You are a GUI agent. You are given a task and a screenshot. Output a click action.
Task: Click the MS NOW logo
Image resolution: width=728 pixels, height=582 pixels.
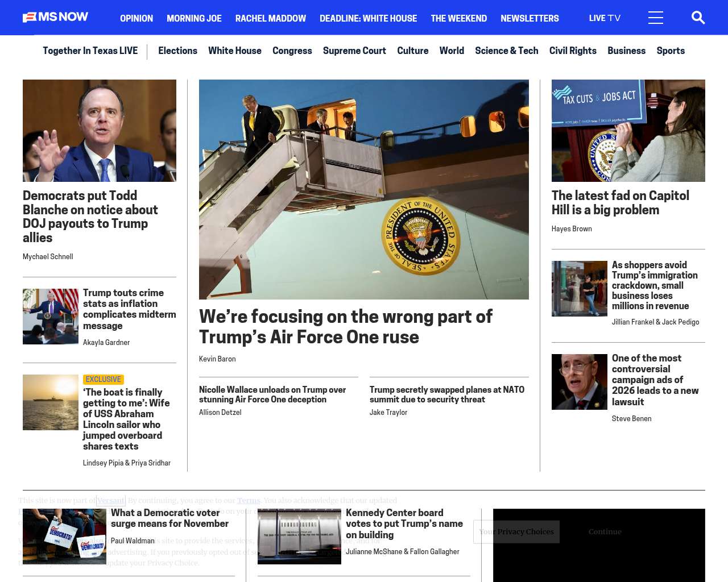[x=55, y=17]
